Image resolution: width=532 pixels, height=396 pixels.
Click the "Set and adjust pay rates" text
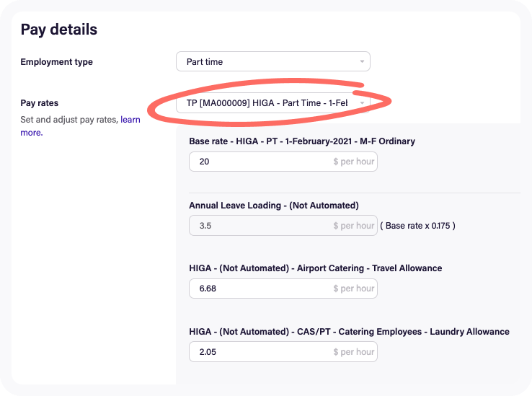click(68, 120)
